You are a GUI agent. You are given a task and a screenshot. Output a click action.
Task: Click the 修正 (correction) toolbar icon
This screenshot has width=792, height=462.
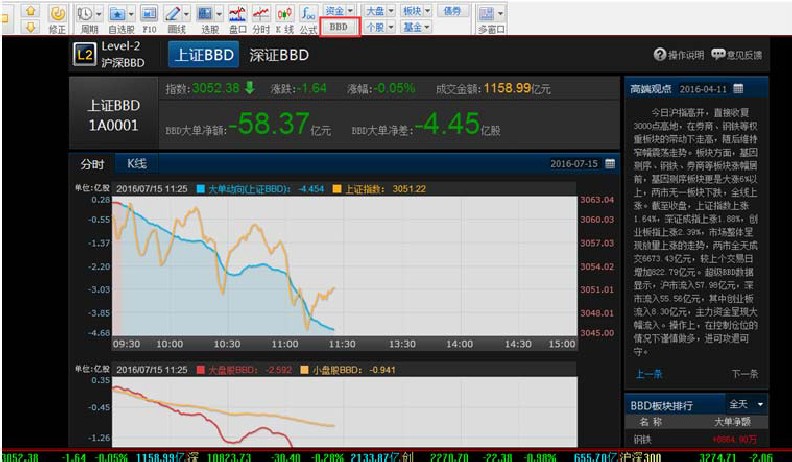58,18
